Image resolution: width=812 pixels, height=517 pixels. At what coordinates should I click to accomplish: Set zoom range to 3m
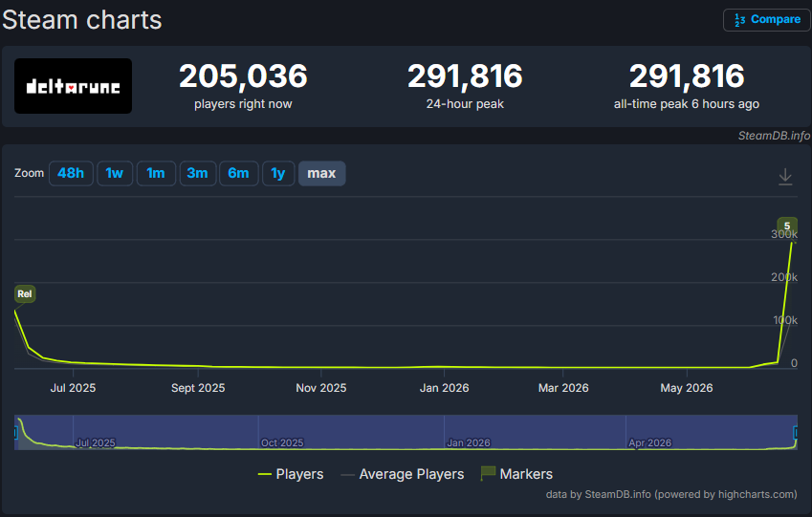click(197, 173)
